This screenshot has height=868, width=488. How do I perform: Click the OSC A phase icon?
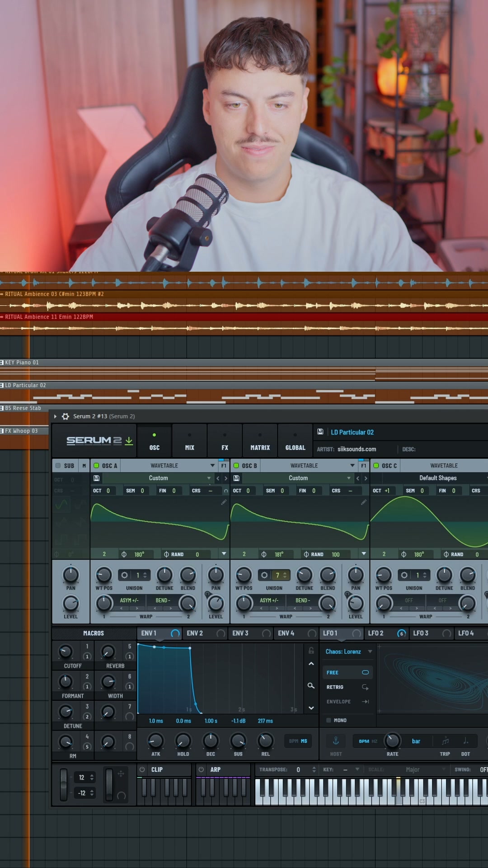click(x=124, y=554)
